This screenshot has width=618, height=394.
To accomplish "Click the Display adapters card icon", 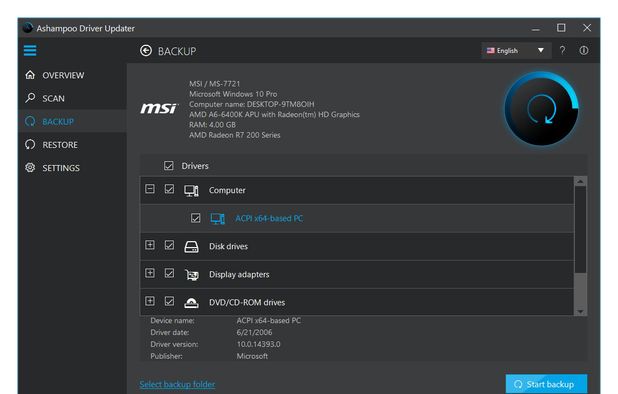I will [192, 275].
